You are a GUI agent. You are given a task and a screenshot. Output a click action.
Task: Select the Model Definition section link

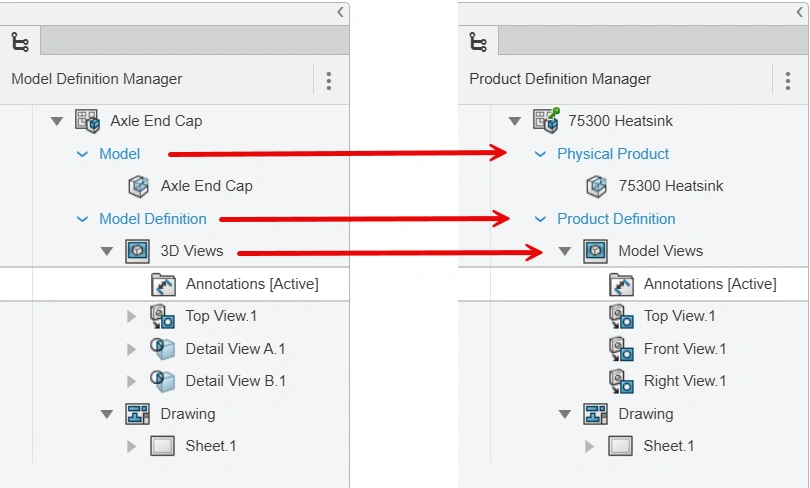[x=153, y=219]
